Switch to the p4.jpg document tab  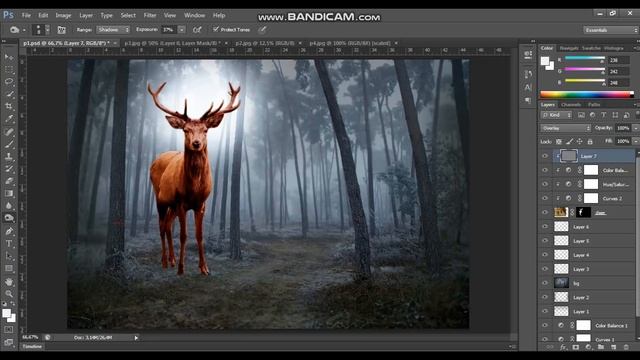pyautogui.click(x=350, y=43)
